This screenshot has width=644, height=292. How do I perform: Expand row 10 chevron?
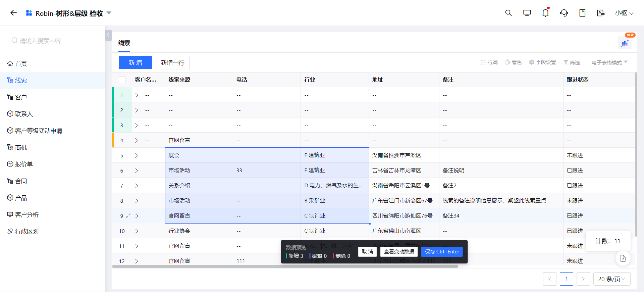pos(137,231)
